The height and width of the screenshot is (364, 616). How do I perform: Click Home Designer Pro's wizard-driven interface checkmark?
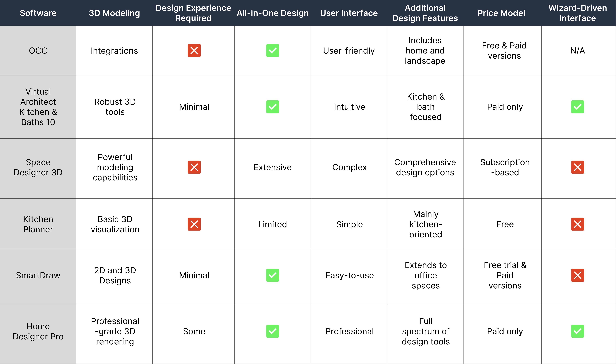[577, 331]
